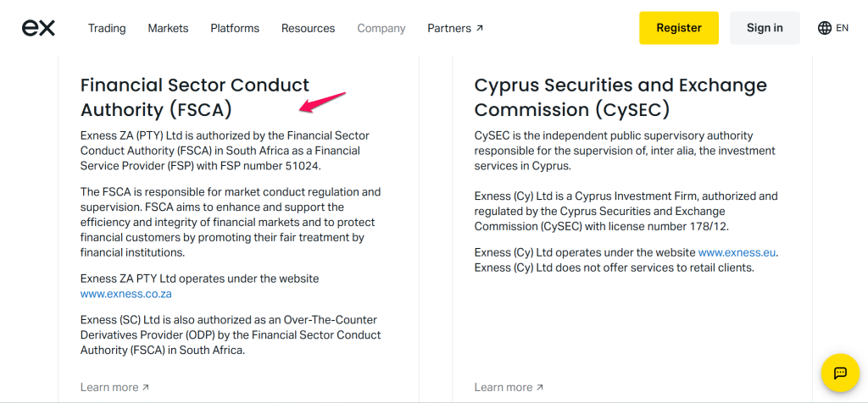The height and width of the screenshot is (403, 868).
Task: Click the FSCA Learn more arrow icon
Action: [x=146, y=388]
